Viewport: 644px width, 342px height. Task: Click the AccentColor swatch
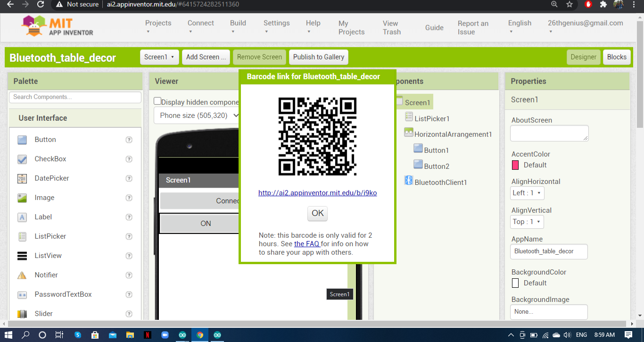pos(515,165)
